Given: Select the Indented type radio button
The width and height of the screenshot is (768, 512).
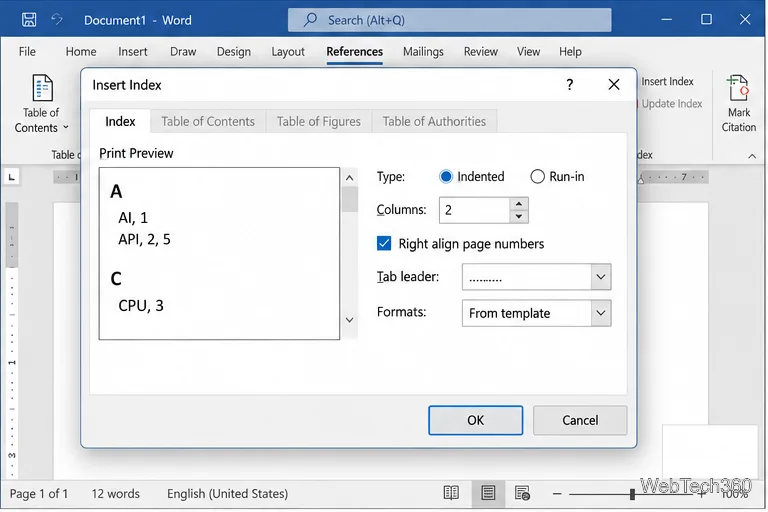Looking at the screenshot, I should (446, 176).
